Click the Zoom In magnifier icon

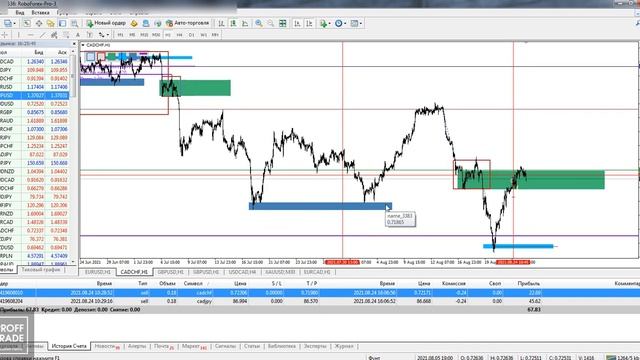pyautogui.click(x=259, y=24)
